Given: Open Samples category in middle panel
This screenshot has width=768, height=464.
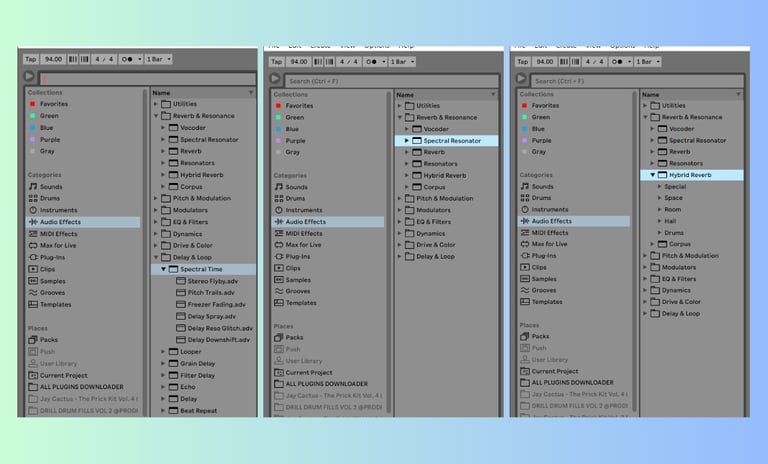Looking at the screenshot, I should 292,280.
